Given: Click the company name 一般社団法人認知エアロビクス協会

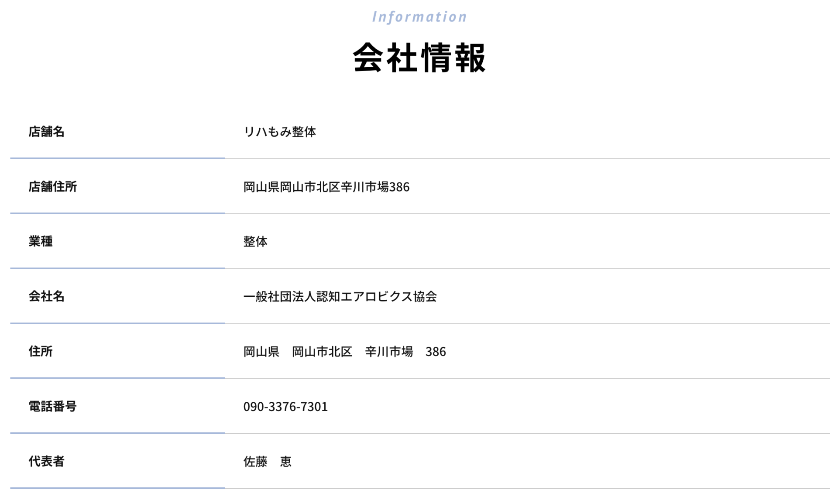Looking at the screenshot, I should click(340, 296).
